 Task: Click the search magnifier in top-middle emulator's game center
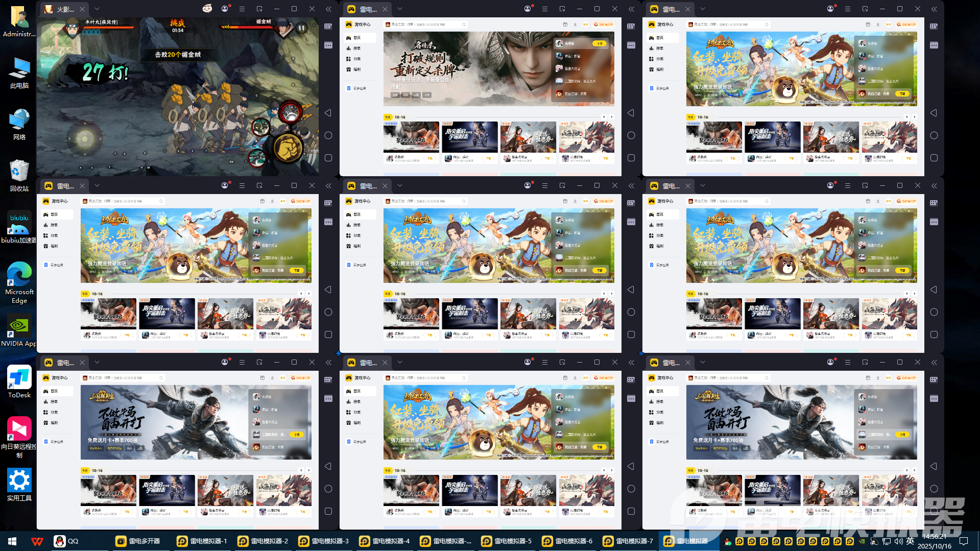[464, 25]
